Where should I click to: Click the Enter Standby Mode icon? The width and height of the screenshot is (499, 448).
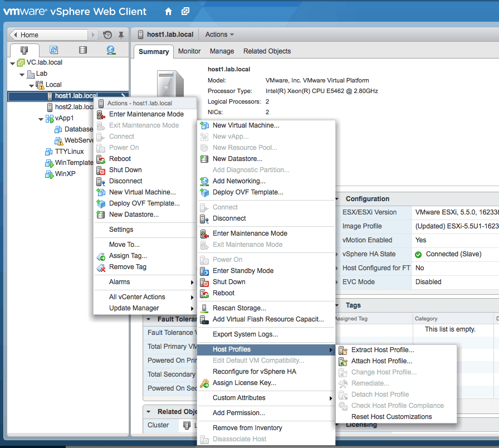click(x=204, y=271)
